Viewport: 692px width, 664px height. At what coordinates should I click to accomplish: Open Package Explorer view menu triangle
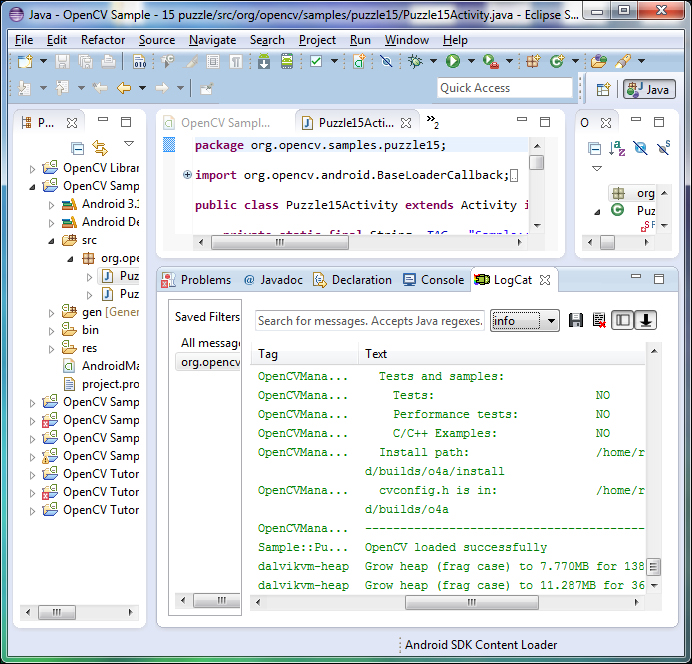(x=129, y=144)
